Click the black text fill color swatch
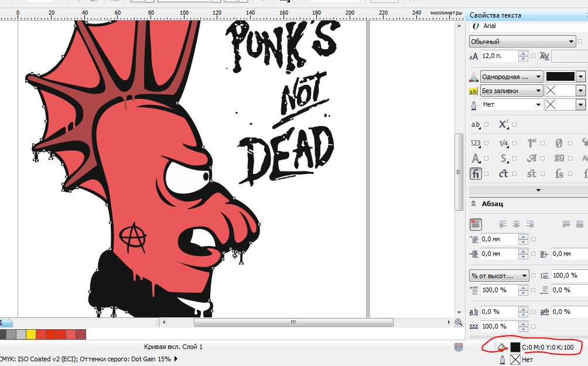This screenshot has height=366, width=588. (560, 77)
